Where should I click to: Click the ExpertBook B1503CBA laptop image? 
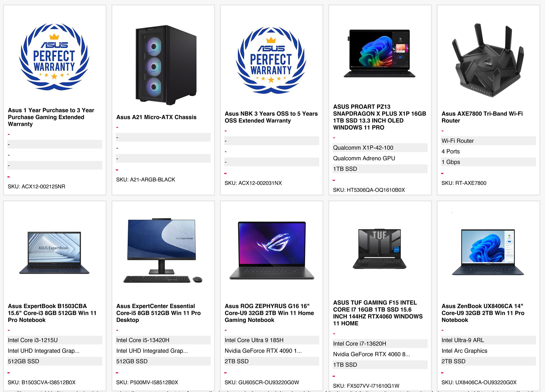tap(54, 253)
